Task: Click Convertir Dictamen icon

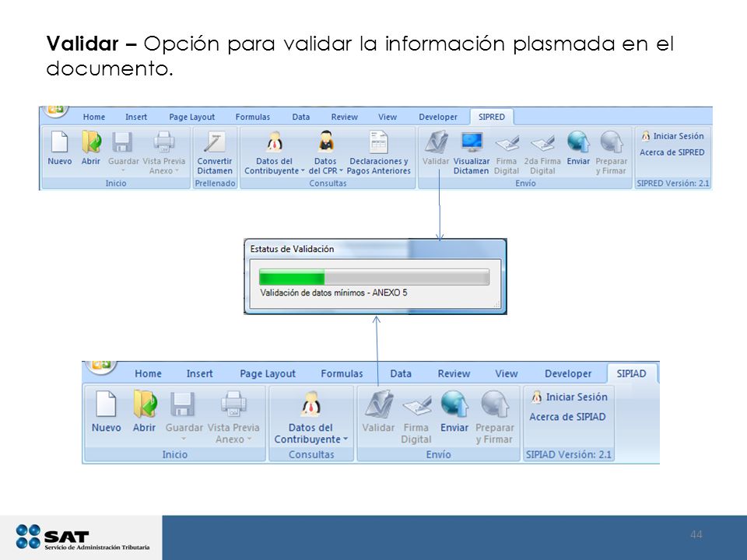Action: pos(215,152)
